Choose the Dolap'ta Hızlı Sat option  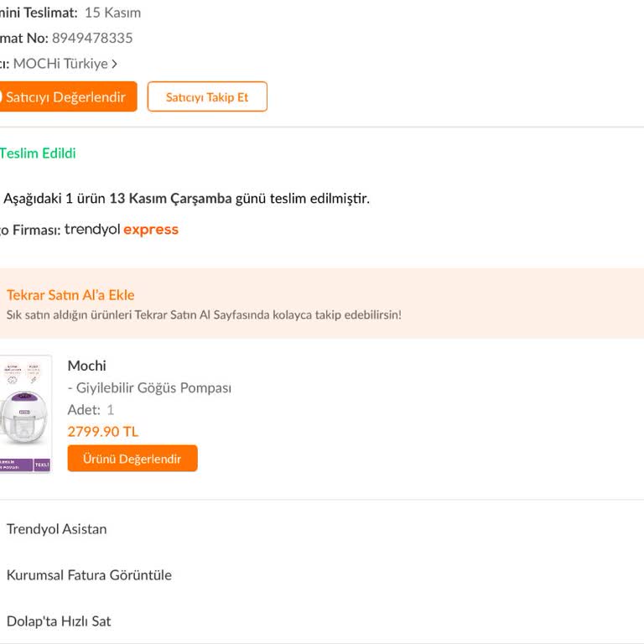point(59,621)
